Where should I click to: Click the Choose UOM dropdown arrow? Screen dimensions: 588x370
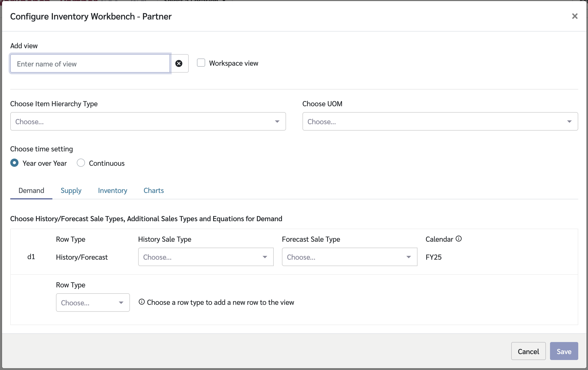tap(569, 122)
